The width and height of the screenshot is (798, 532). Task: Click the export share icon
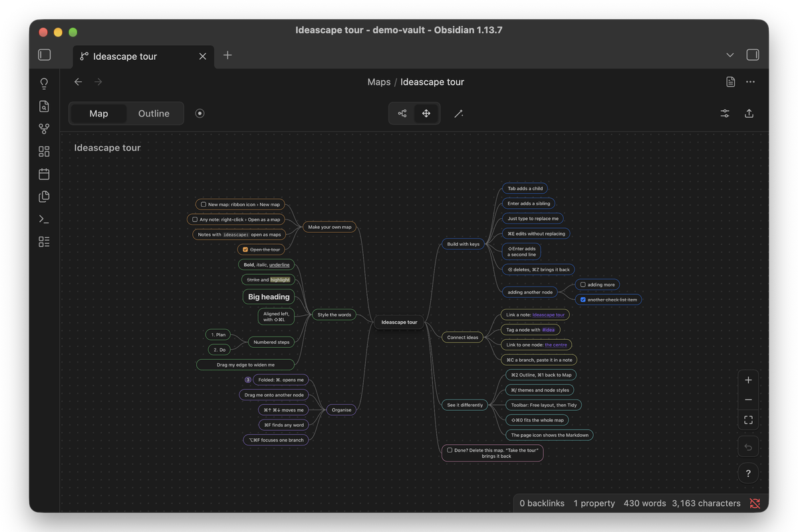(749, 114)
